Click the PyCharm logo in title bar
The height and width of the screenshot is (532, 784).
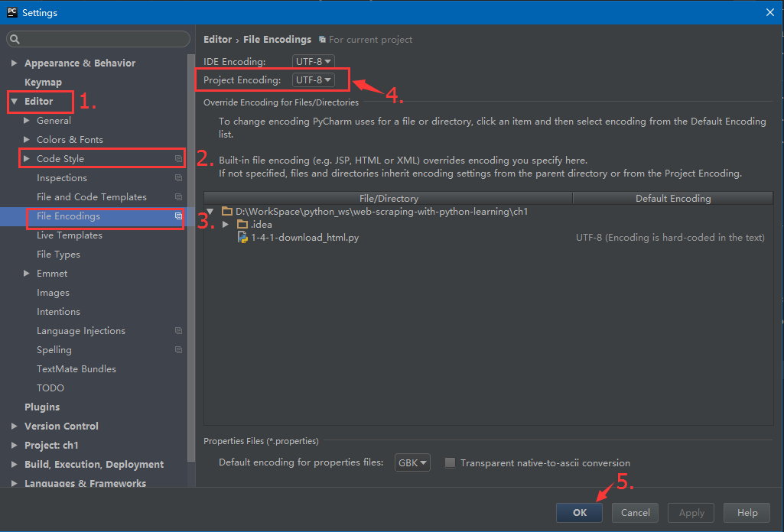12,12
